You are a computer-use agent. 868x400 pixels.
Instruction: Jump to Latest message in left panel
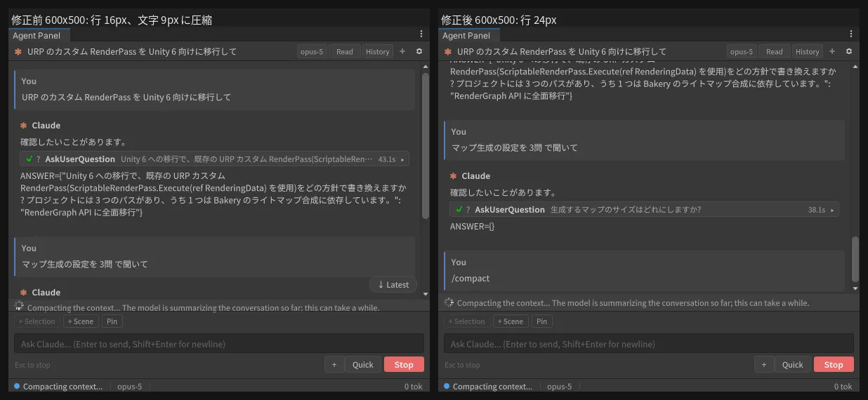393,284
